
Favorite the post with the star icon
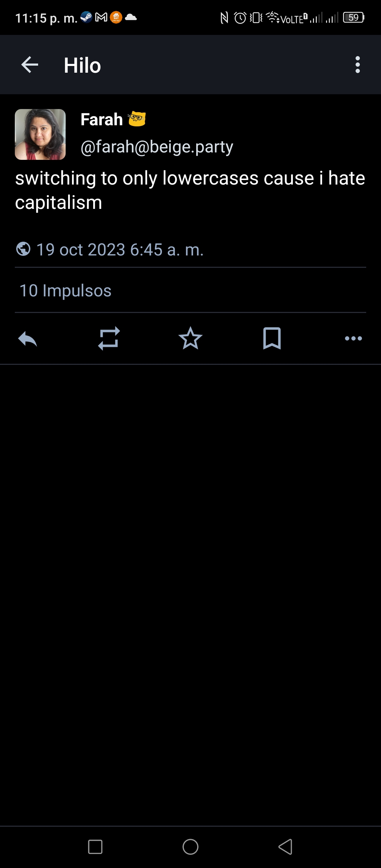190,338
